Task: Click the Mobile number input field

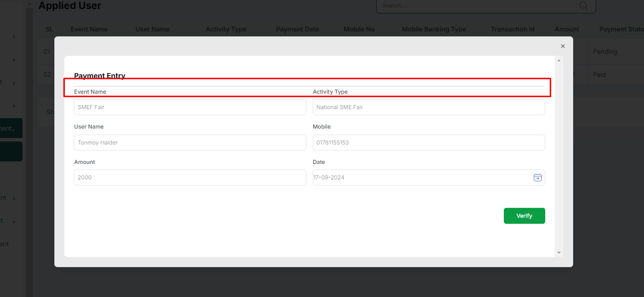Action: (429, 143)
